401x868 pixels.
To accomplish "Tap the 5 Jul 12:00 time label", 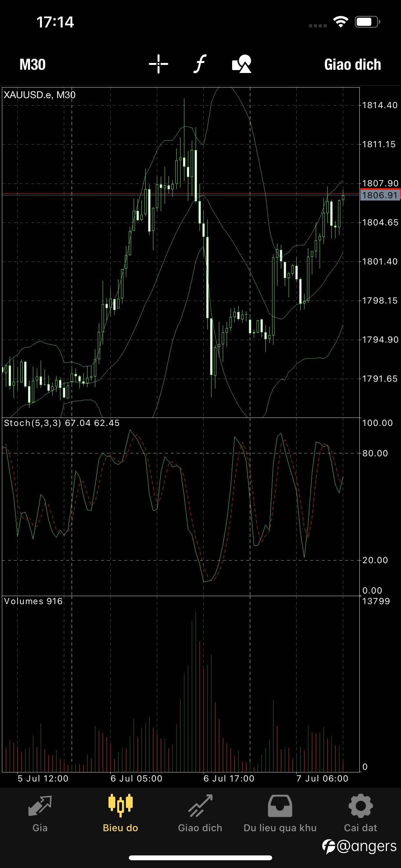I will (x=43, y=778).
